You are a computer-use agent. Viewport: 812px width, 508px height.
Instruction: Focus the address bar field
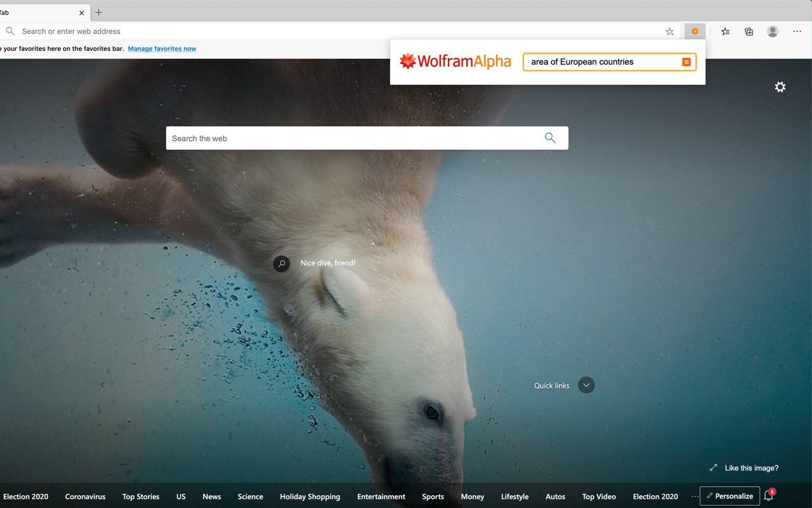tap(339, 31)
